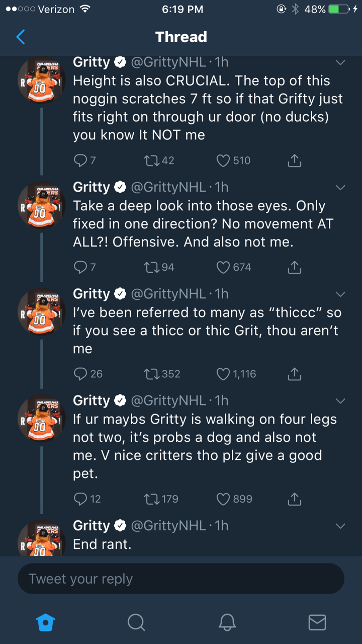The height and width of the screenshot is (644, 362).
Task: Open chevron menu on 'thiccc' tweet
Action: point(340,294)
